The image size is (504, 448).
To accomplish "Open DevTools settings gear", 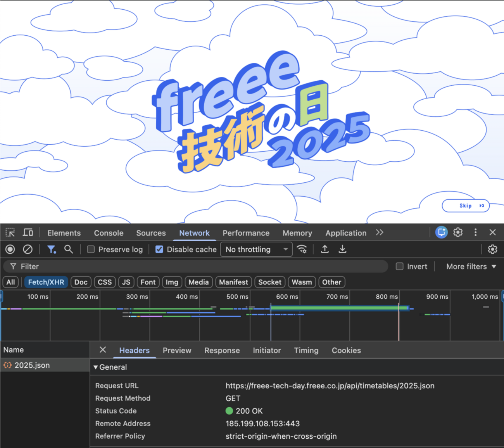I will click(458, 232).
